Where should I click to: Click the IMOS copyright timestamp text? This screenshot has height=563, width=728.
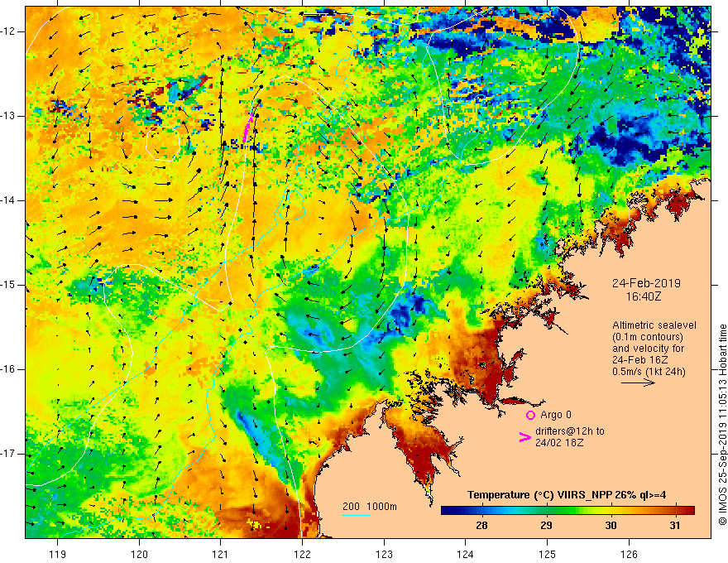[x=722, y=425]
